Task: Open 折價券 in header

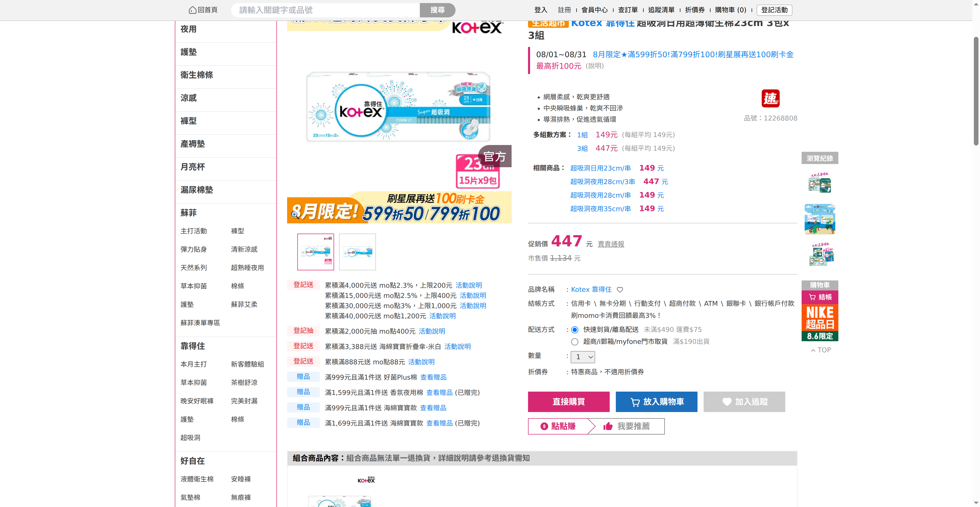Action: tap(695, 10)
